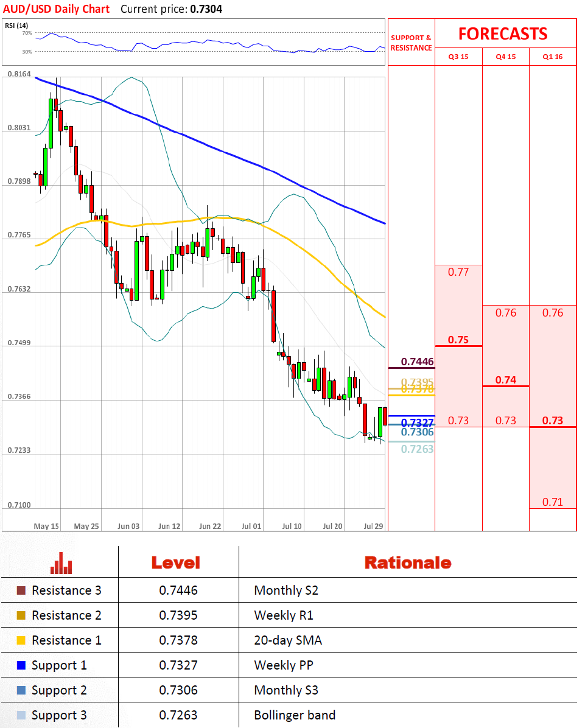This screenshot has height=728, width=585.
Task: Click the 70% RSI level label
Action: 27,33
